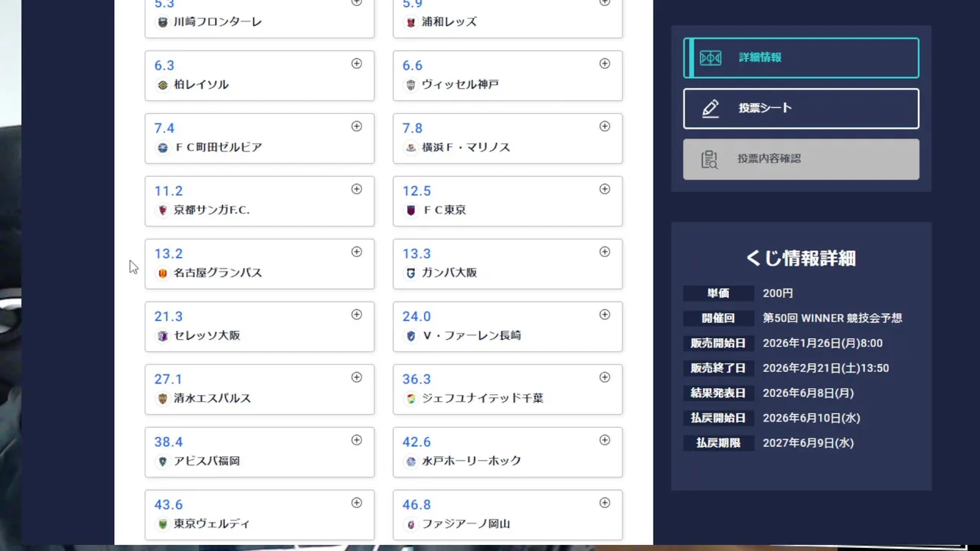This screenshot has width=980, height=551.
Task: Click odds value 6.3 for 柏レイソル
Action: pos(165,66)
